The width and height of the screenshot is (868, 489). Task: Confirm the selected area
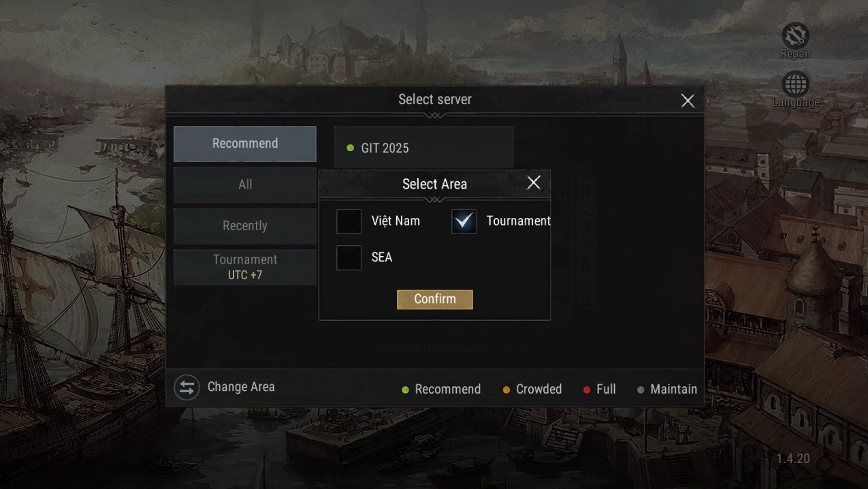click(435, 299)
